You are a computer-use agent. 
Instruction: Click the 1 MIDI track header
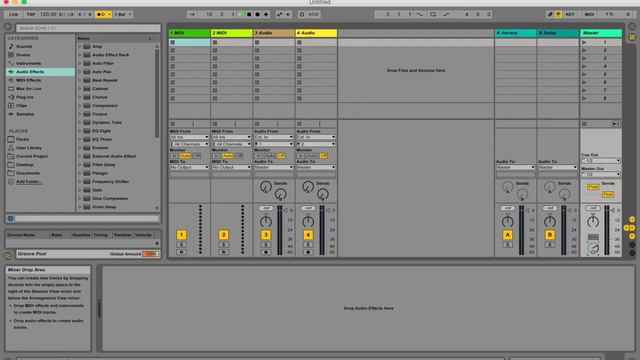[189, 33]
